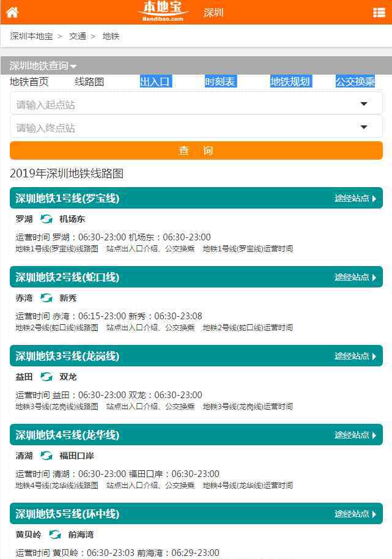
Task: Open 公交换乘 tab
Action: coord(355,81)
